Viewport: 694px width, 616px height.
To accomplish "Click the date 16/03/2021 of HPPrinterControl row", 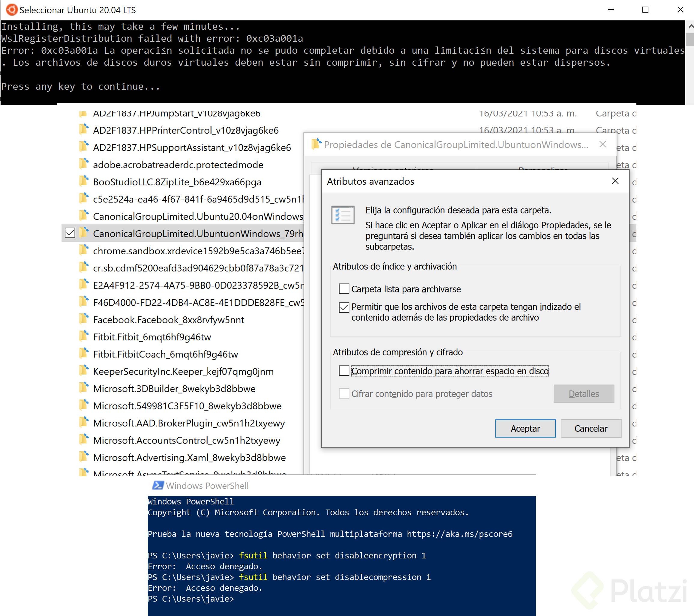I will 528,130.
